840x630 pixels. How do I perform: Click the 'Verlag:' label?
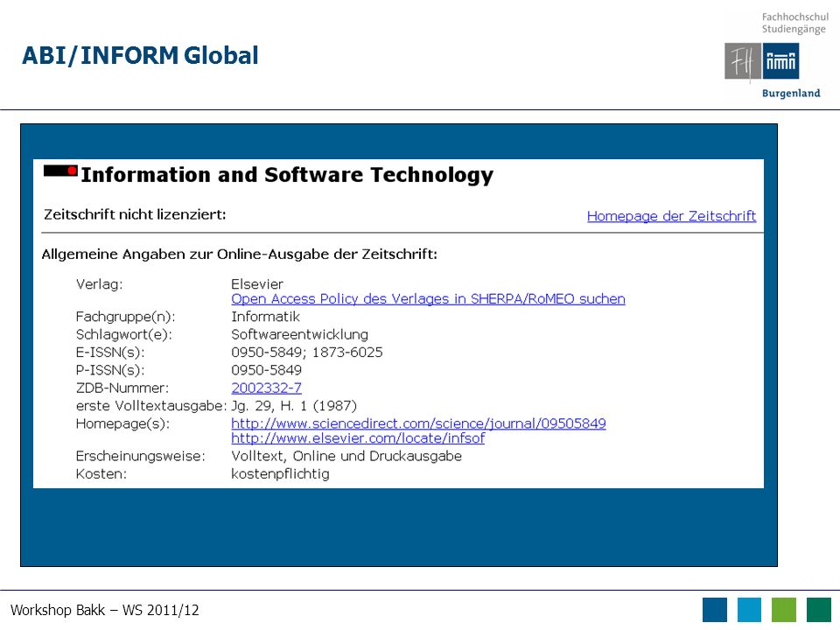[x=99, y=284]
